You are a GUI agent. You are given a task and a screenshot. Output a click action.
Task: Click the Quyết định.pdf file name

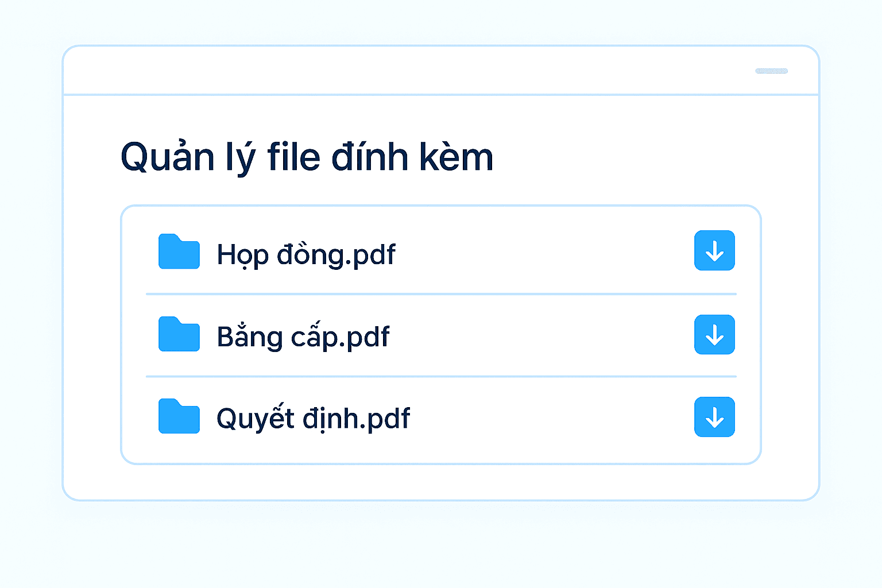click(313, 419)
